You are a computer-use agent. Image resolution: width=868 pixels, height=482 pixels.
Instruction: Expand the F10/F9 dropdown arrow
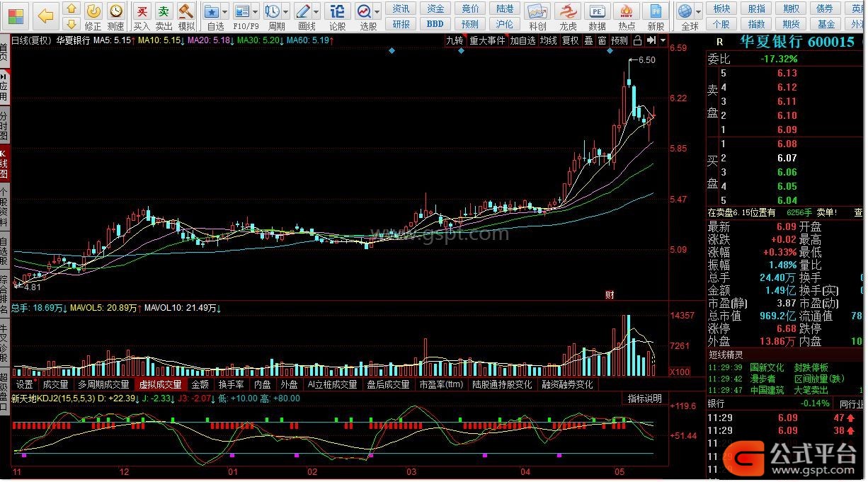pyautogui.click(x=256, y=12)
